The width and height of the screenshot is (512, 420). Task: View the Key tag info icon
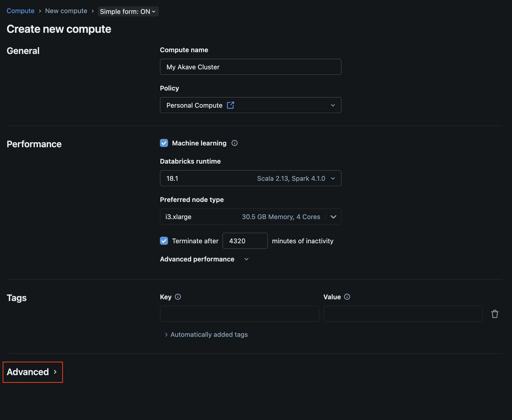[178, 297]
